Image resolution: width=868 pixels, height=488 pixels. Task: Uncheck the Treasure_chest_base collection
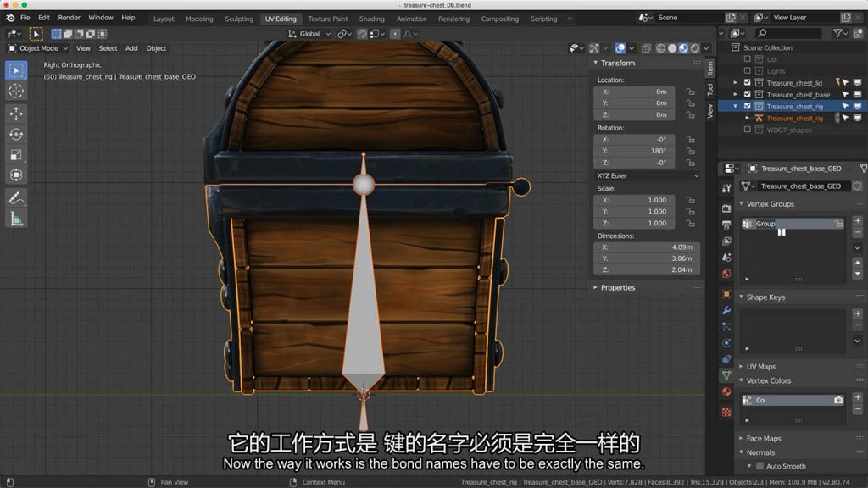748,95
